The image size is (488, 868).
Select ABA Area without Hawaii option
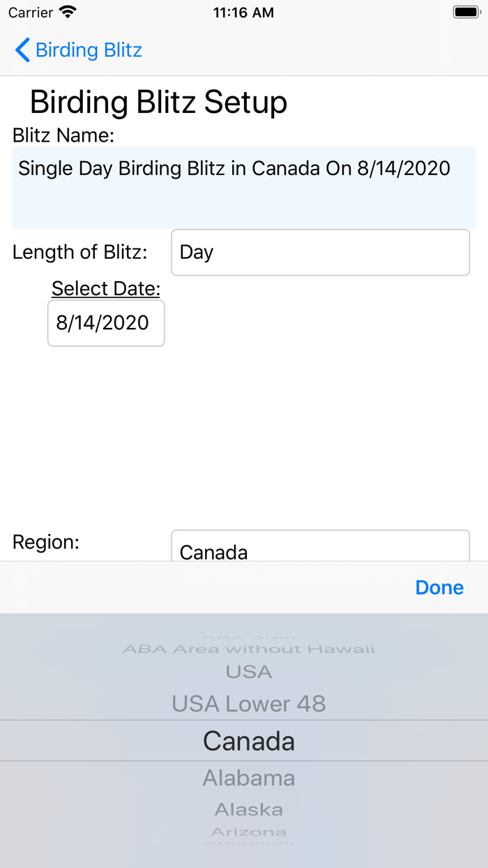point(249,649)
